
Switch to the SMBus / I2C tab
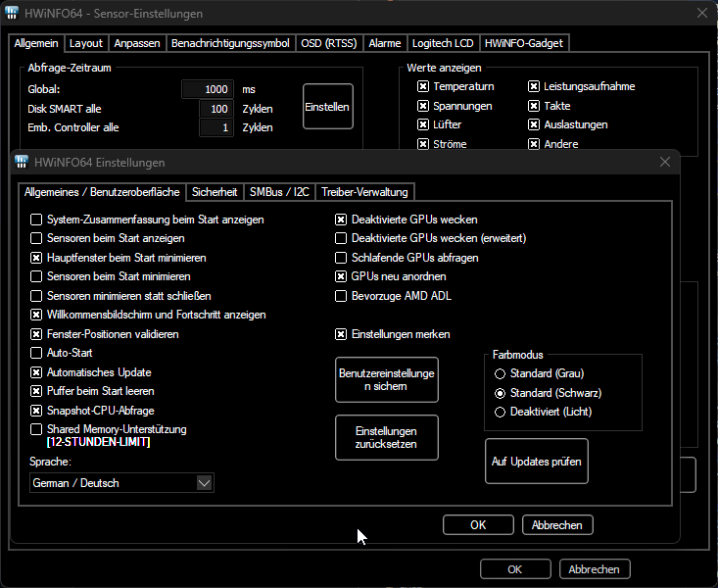279,192
